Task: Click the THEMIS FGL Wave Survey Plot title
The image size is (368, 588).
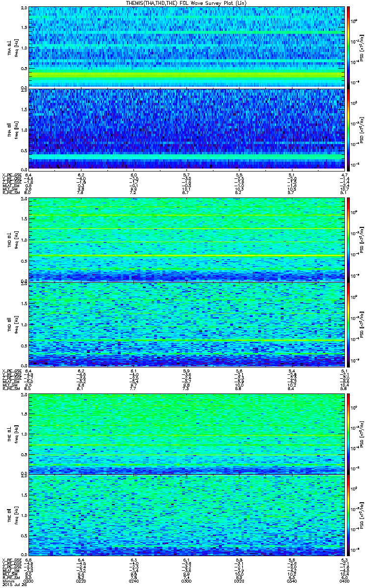Action: (x=187, y=3)
